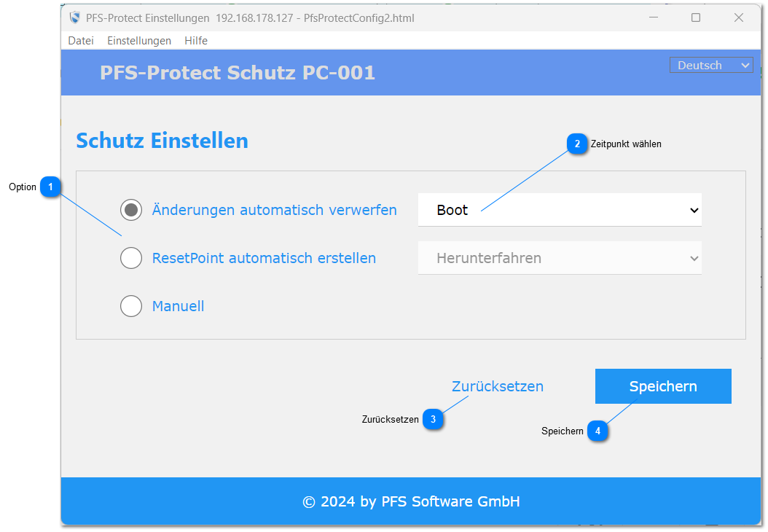Click the PFS-Protect shield icon in title bar
Viewport: 768px width, 532px height.
(x=74, y=17)
